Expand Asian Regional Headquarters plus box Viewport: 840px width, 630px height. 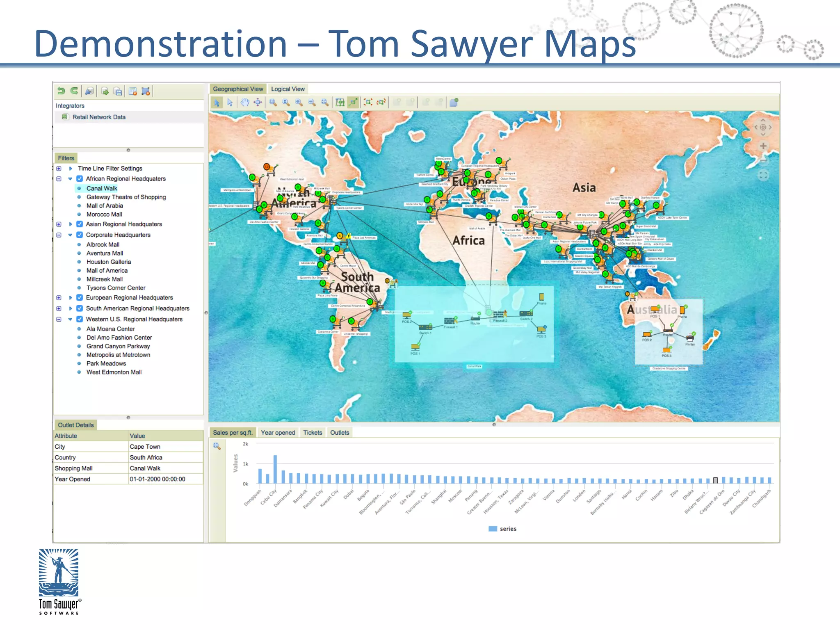59,224
